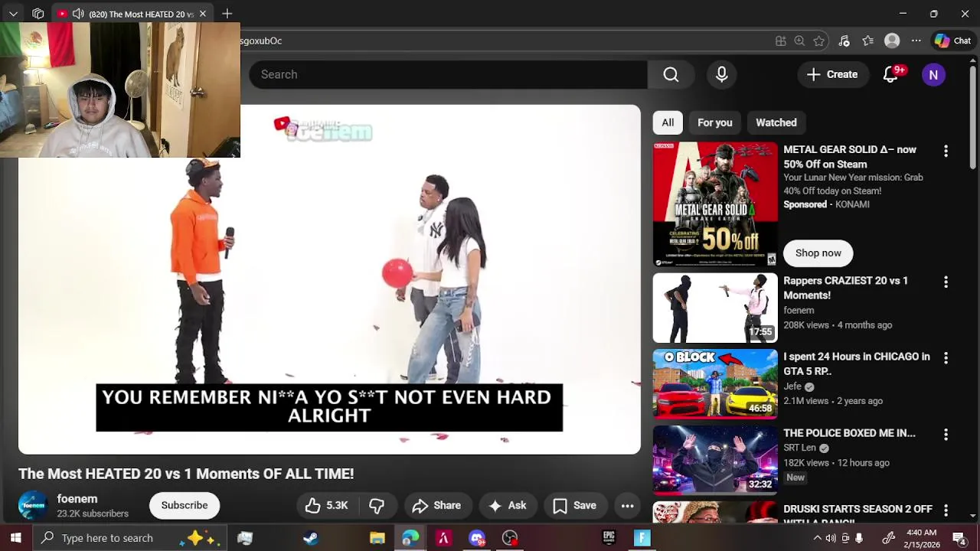Click the Jefe channel name
The width and height of the screenshot is (980, 551).
point(792,386)
